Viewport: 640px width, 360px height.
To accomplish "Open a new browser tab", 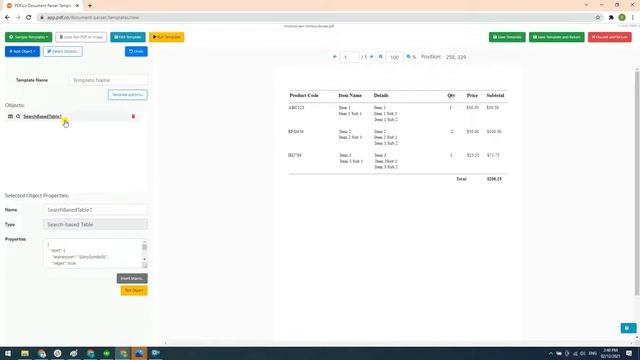I will [90, 6].
